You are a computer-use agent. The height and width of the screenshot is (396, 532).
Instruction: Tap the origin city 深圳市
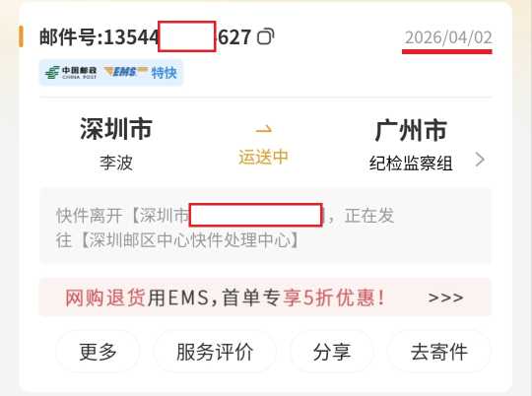tap(116, 129)
